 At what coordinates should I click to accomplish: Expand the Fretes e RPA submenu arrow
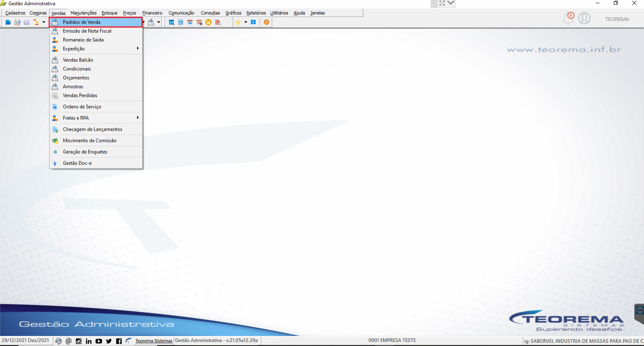138,118
